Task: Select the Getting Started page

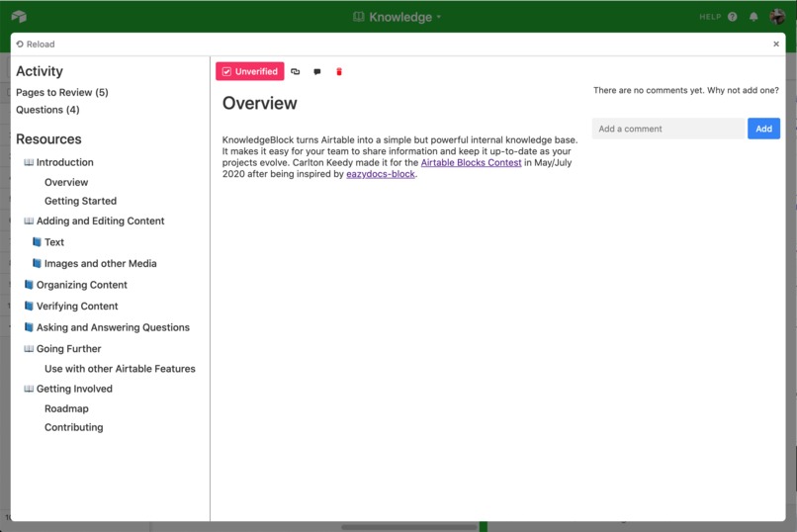Action: click(80, 201)
